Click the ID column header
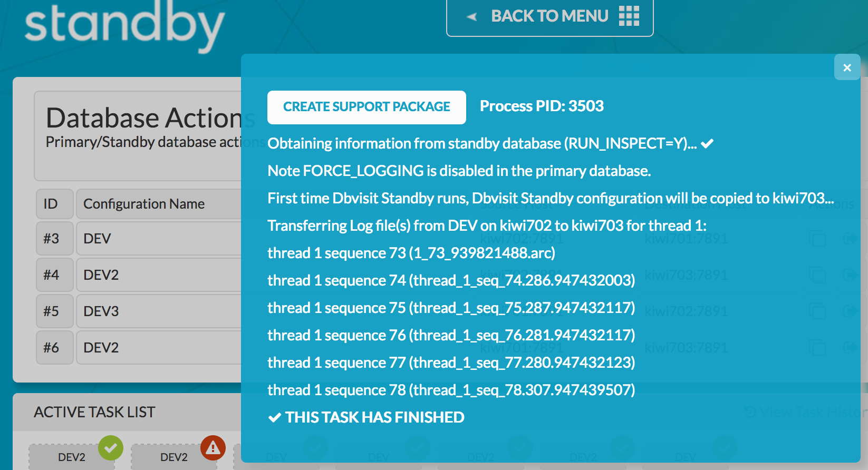Image resolution: width=868 pixels, height=470 pixels. click(x=55, y=204)
